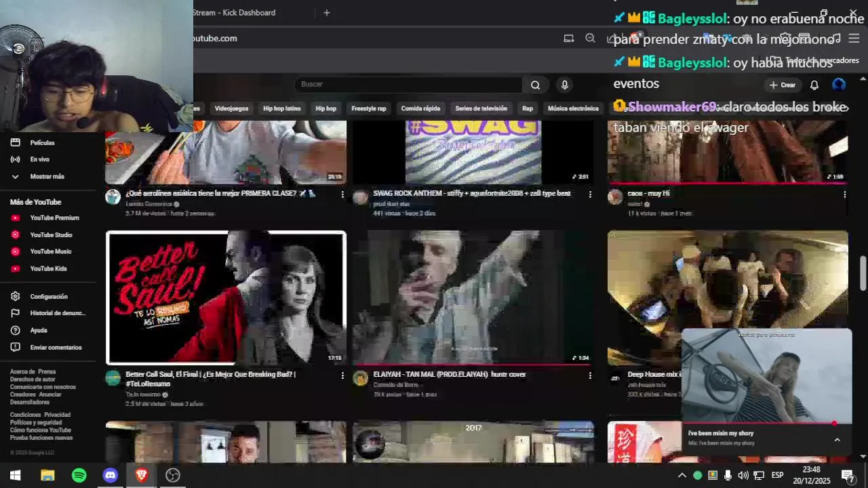Select the Series de televisión chip
The height and width of the screenshot is (488, 868).
[481, 108]
